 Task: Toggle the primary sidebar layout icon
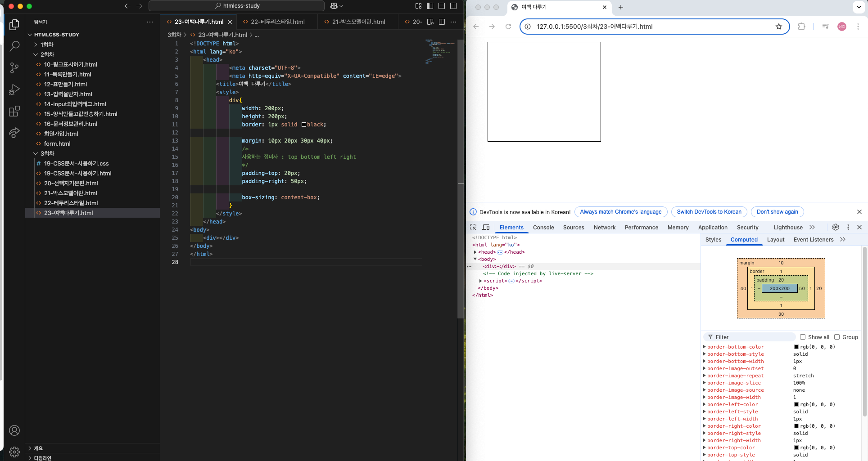coord(430,6)
